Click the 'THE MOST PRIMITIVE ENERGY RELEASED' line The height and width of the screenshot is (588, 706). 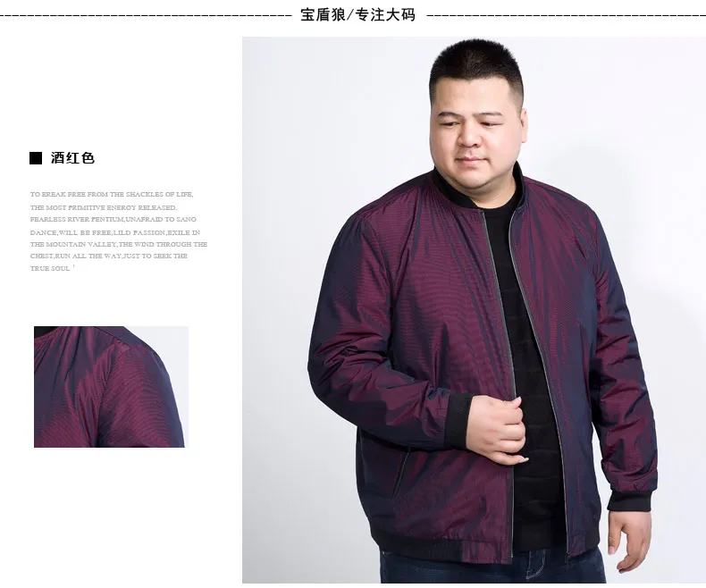(x=104, y=207)
